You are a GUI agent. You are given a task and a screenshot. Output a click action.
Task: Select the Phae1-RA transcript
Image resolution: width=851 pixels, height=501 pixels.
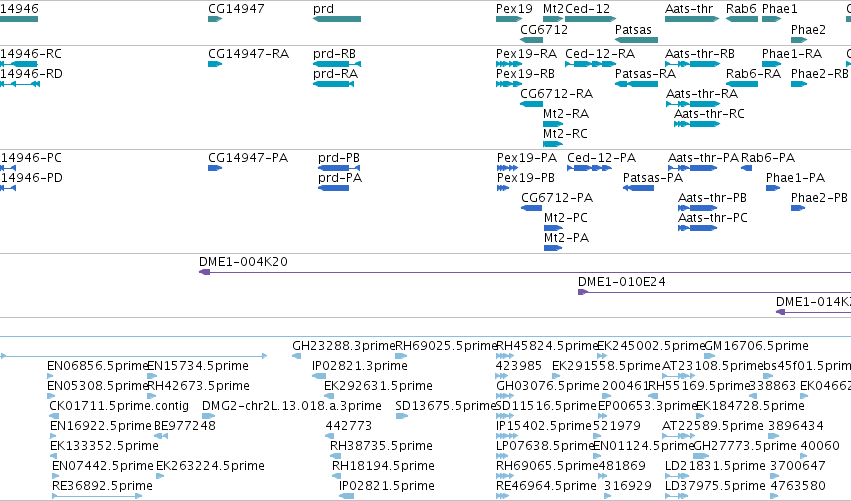pyautogui.click(x=771, y=64)
